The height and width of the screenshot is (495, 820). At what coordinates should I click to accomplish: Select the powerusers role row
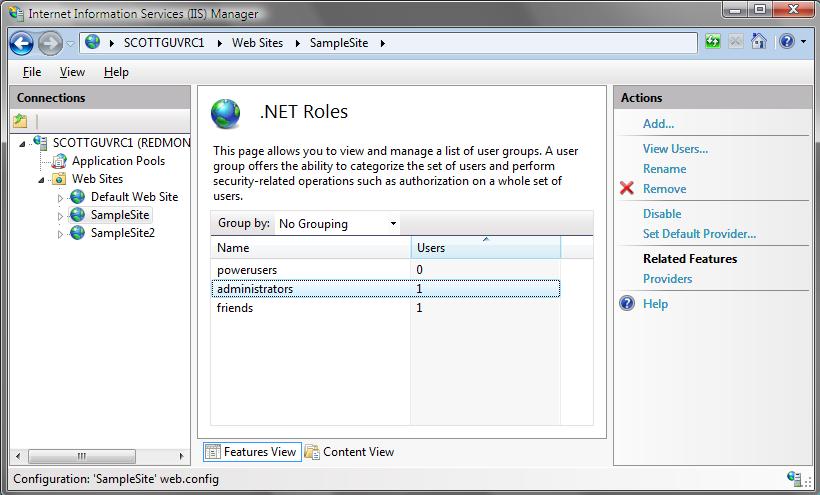coord(385,270)
